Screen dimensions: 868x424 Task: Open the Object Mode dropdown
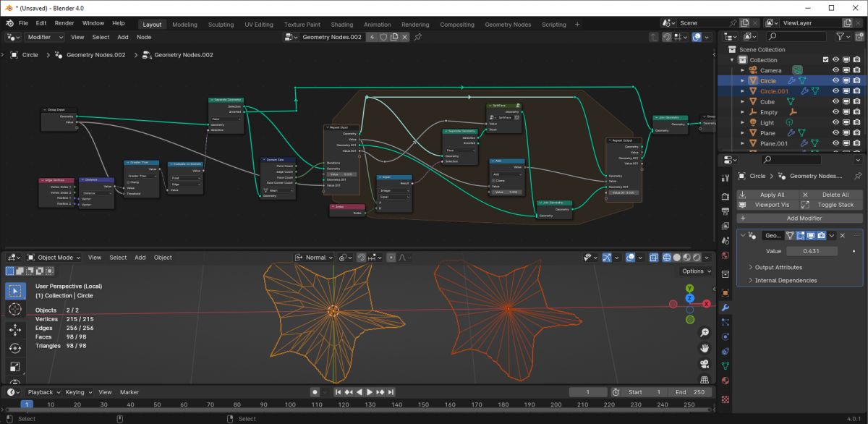[56, 257]
